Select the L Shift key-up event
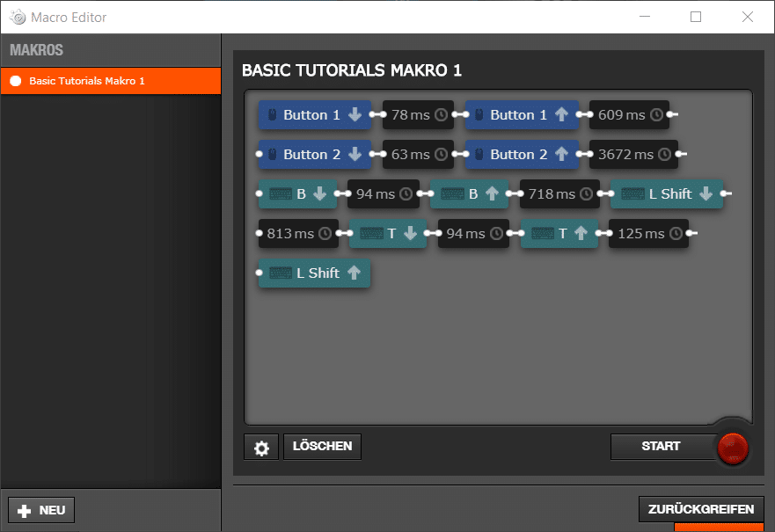Viewport: 775px width, 532px height. pos(315,273)
